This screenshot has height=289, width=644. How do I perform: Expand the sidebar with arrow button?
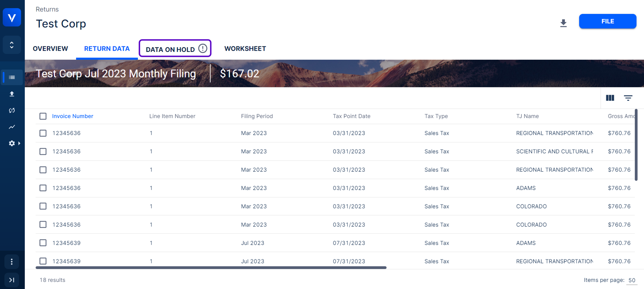click(12, 280)
